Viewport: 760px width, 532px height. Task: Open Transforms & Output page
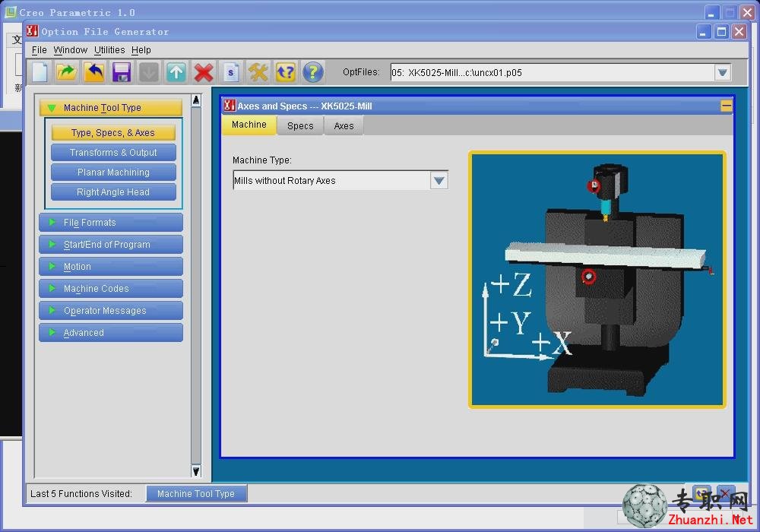coord(113,152)
